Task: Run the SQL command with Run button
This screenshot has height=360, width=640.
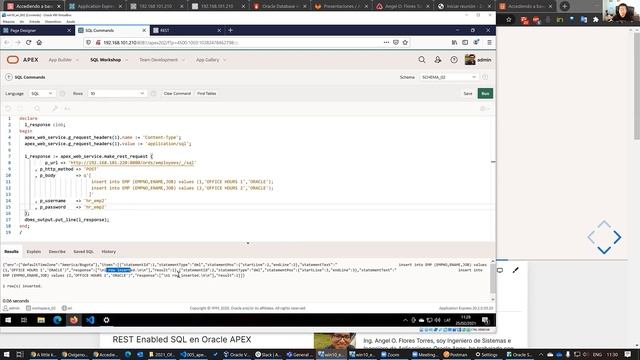Action: click(x=485, y=93)
